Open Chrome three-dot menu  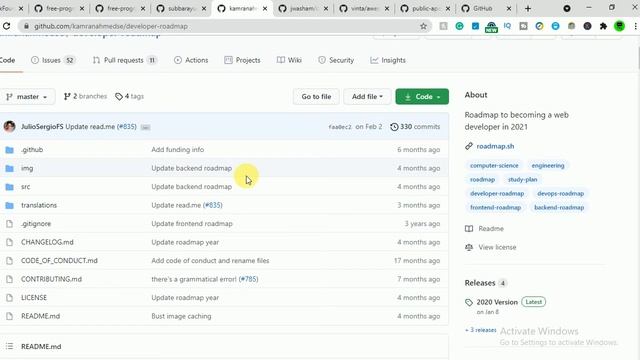point(636,26)
